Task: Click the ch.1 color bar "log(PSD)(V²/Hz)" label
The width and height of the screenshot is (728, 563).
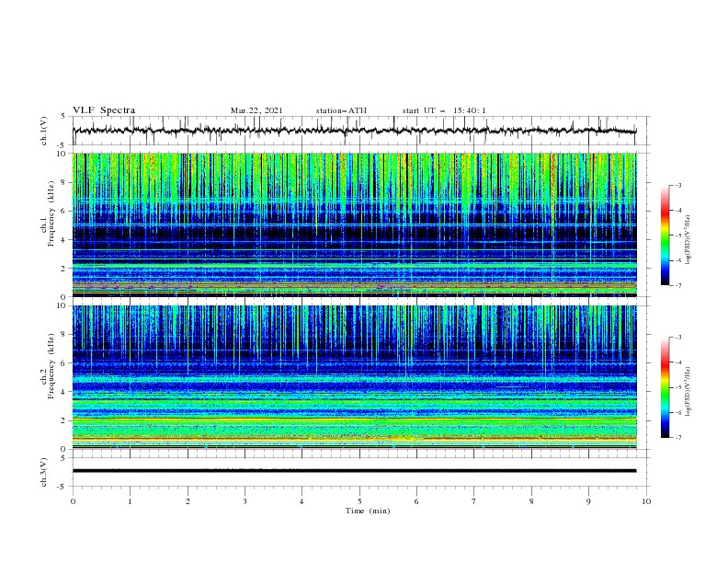Action: [688, 241]
